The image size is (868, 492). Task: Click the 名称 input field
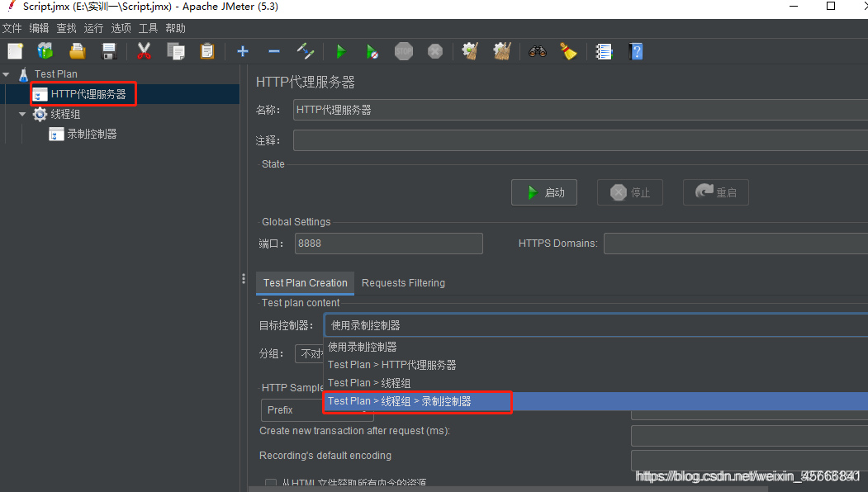[580, 110]
